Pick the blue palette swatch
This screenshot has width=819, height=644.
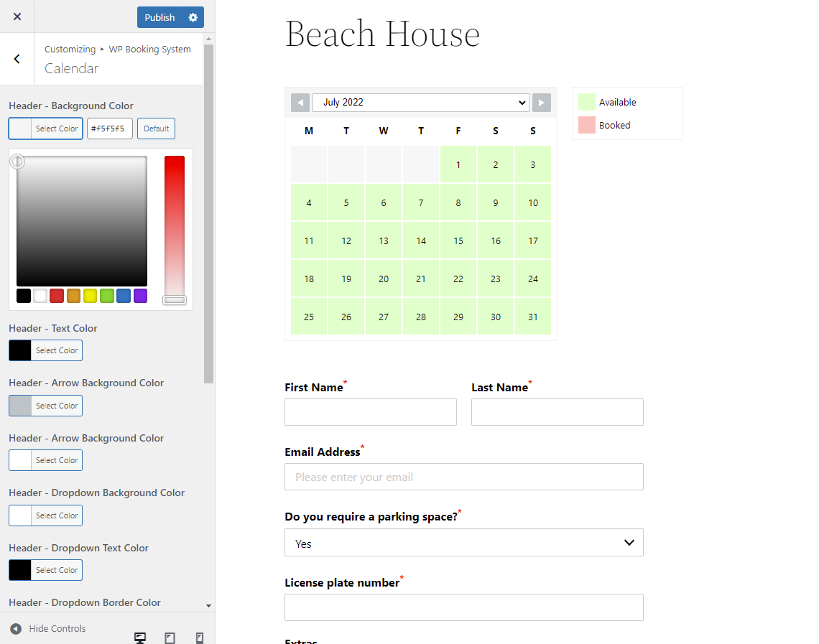[124, 296]
